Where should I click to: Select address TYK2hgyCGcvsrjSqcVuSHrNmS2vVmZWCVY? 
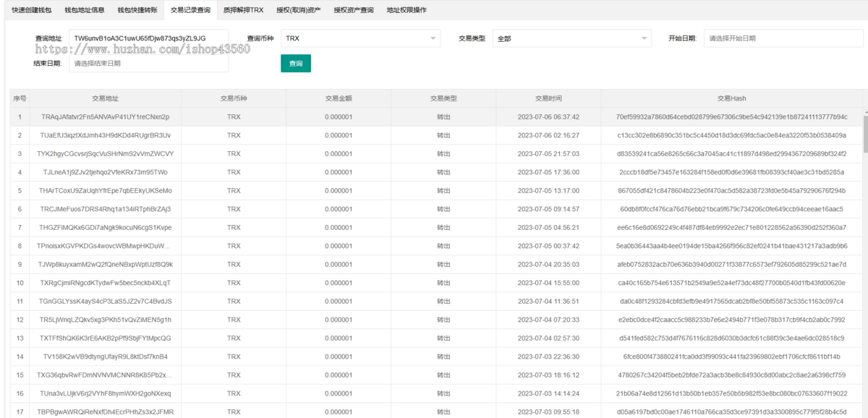pyautogui.click(x=106, y=153)
